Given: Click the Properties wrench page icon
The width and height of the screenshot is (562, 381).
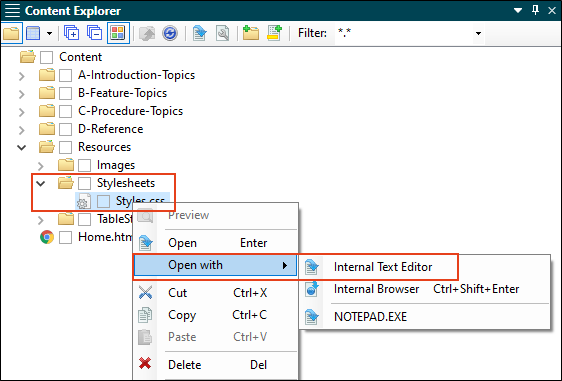Looking at the screenshot, I should point(223,33).
